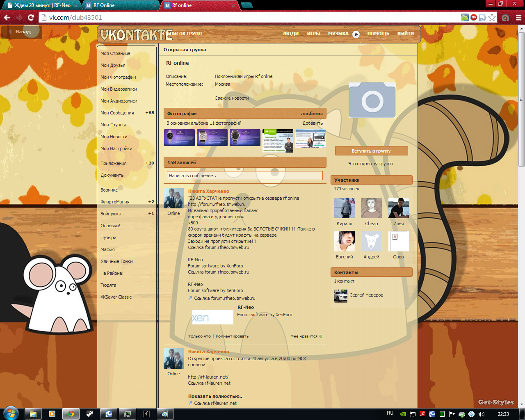Click Выйти to log out
Image resolution: width=525 pixels, height=420 pixels.
[x=405, y=34]
